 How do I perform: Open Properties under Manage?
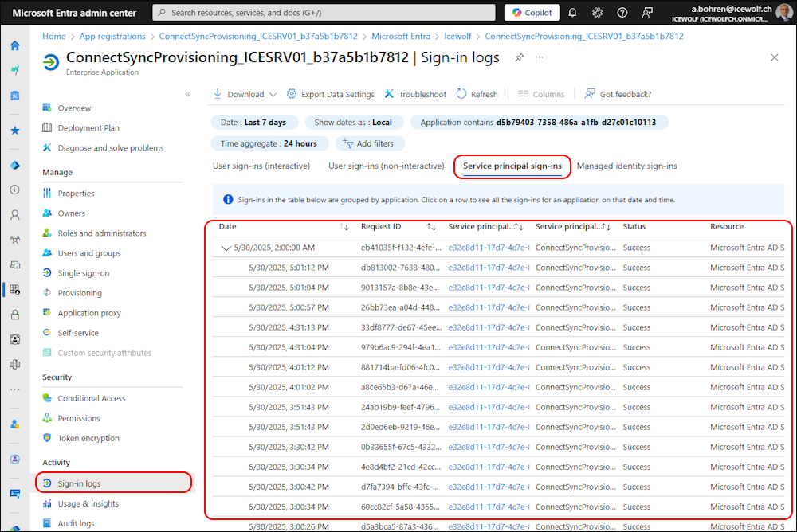pos(76,194)
